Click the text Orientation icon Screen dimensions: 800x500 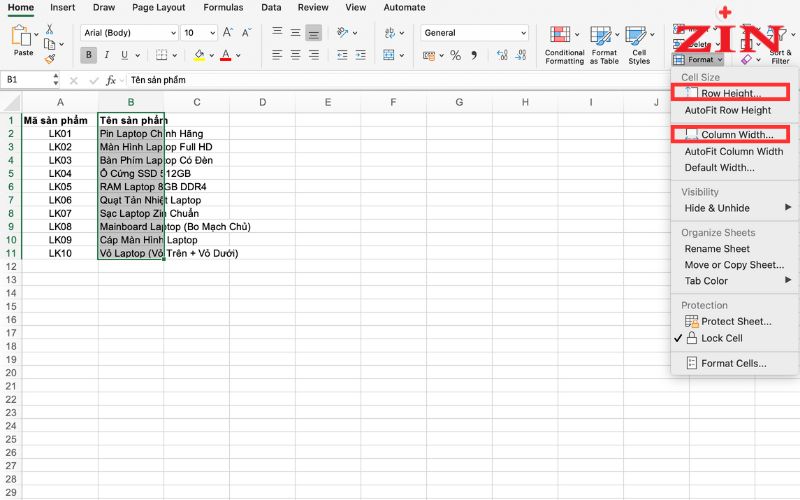[343, 33]
